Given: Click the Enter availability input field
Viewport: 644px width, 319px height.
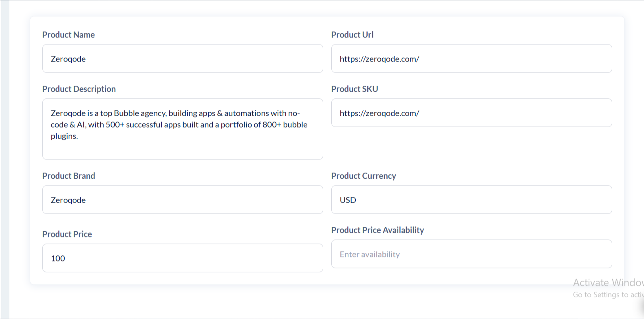Looking at the screenshot, I should (x=472, y=254).
